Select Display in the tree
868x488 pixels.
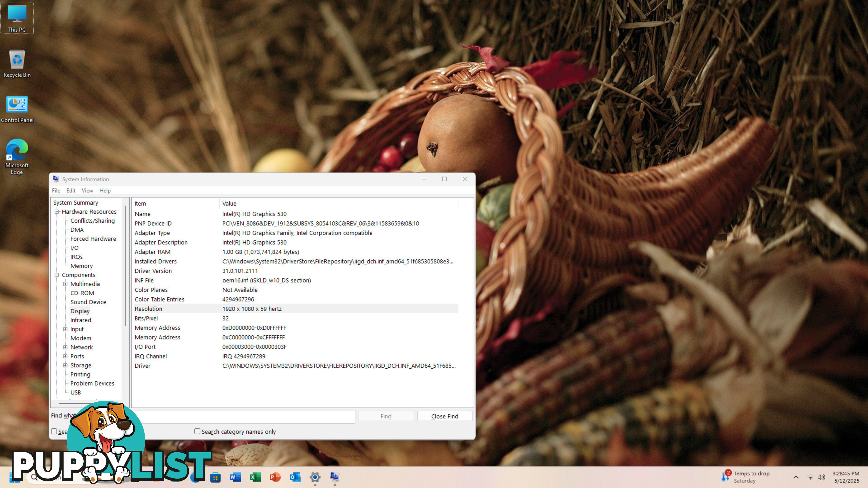pos(80,311)
